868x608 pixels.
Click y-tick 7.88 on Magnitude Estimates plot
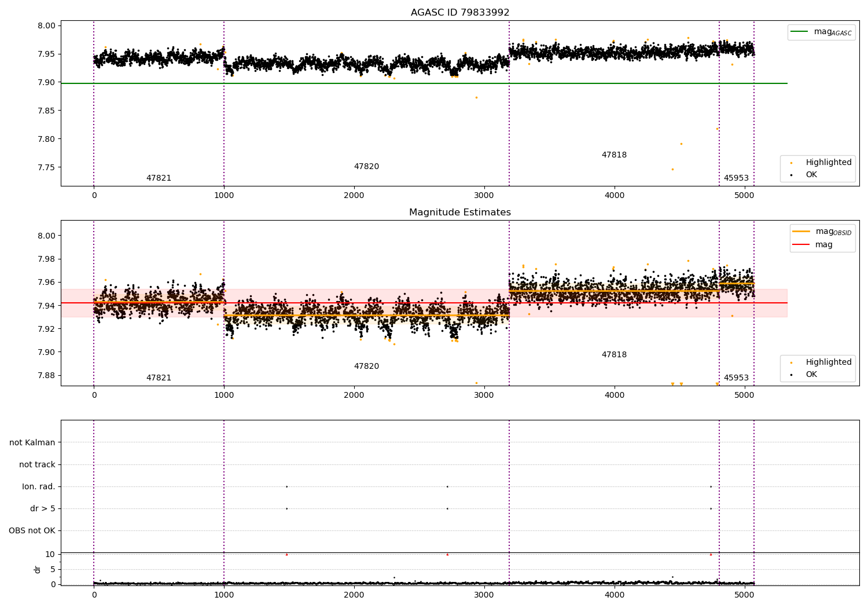[x=46, y=375]
